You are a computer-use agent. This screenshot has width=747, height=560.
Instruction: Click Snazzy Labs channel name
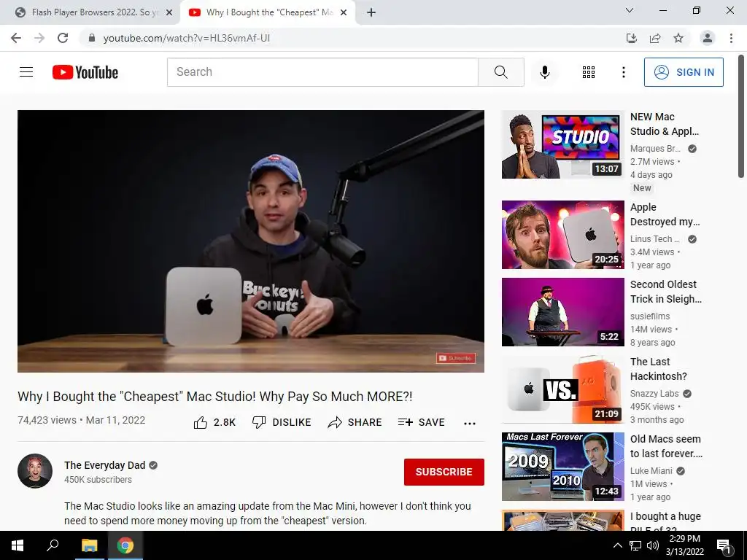tap(654, 393)
